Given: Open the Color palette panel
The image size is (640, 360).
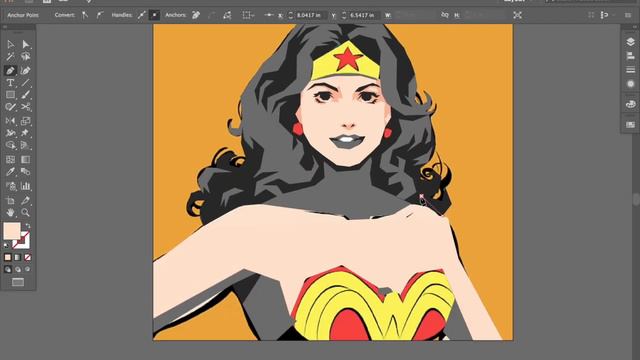Looking at the screenshot, I should point(631,104).
